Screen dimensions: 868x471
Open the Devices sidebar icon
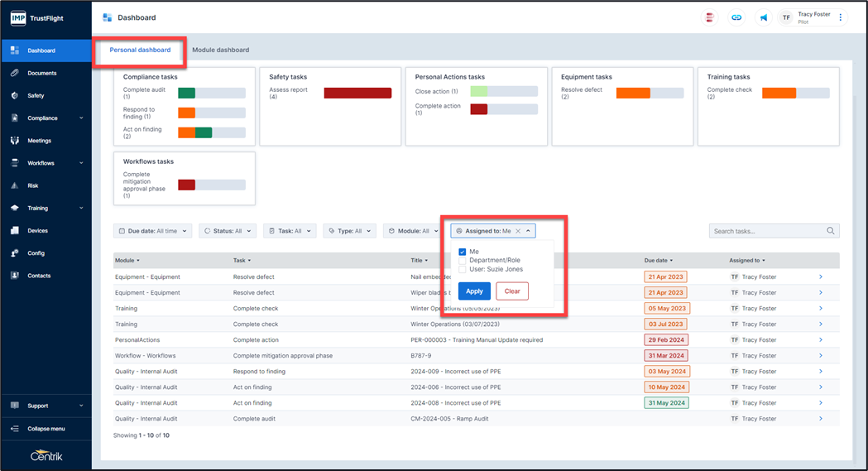(x=15, y=231)
